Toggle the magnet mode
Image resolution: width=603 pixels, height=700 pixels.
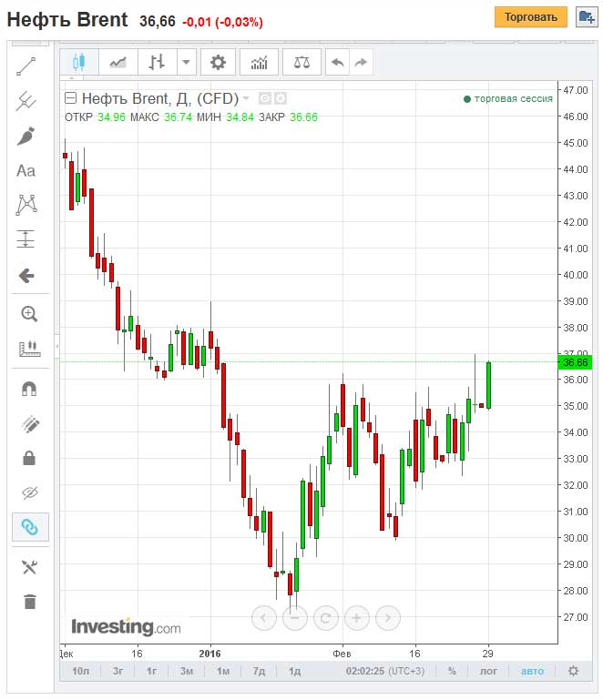(29, 389)
